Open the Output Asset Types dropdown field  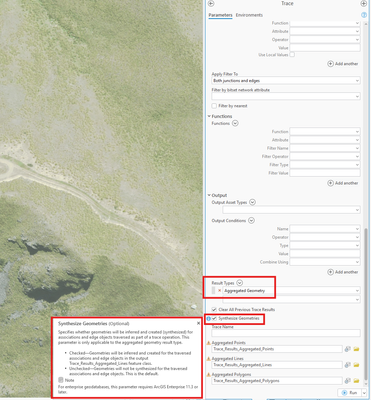click(291, 210)
